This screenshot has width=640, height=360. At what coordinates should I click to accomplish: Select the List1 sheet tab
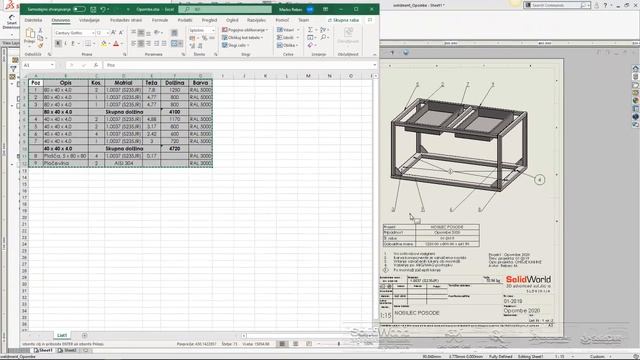62,335
